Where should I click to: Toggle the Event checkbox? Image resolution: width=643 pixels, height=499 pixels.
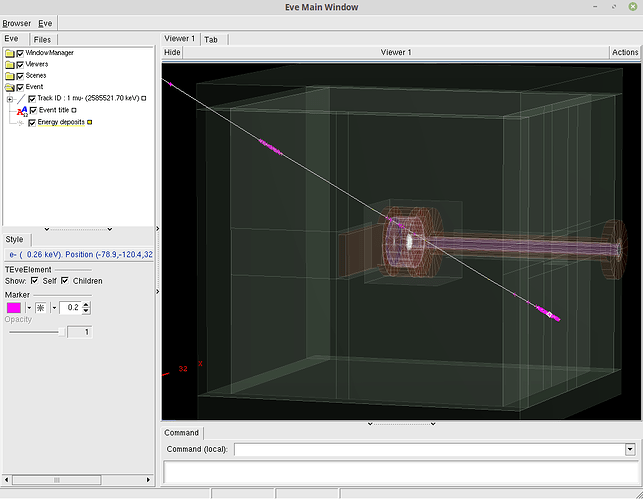[20, 87]
